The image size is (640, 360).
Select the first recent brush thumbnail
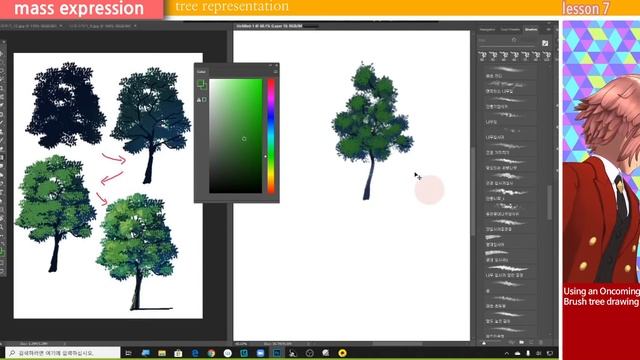[x=482, y=56]
